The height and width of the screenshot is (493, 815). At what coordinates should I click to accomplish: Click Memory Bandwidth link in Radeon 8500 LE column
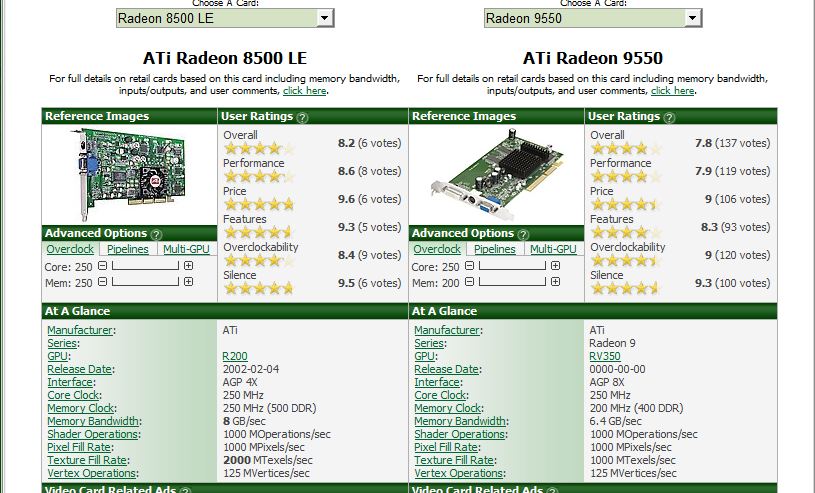[x=93, y=421]
